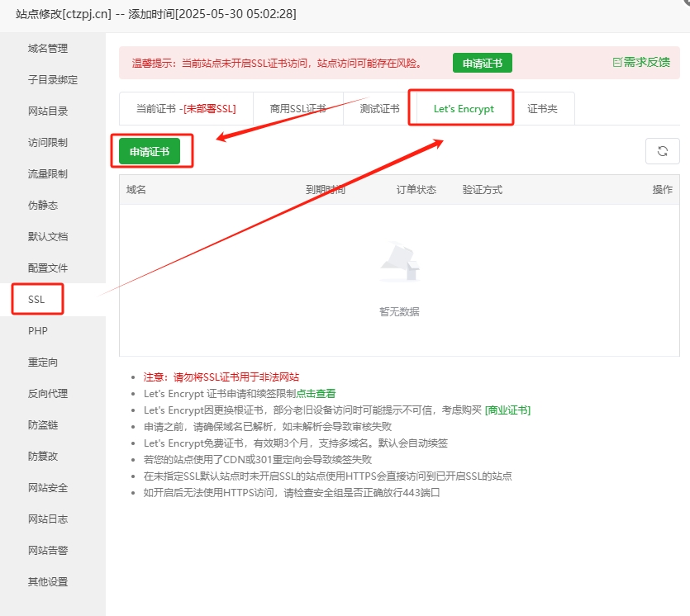Click the green 申请证书 button above the table
Viewport: 690px width, 616px height.
[x=150, y=152]
